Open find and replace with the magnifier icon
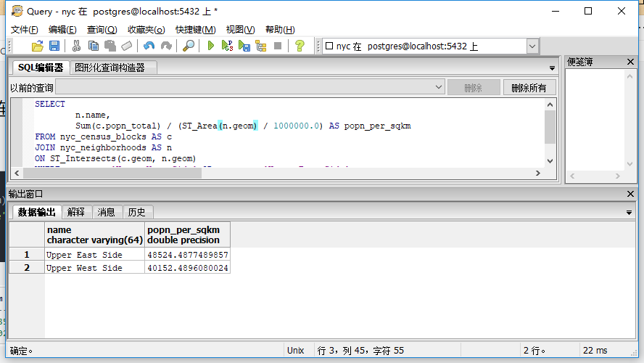Screen dimensions: 644x363 pyautogui.click(x=189, y=46)
